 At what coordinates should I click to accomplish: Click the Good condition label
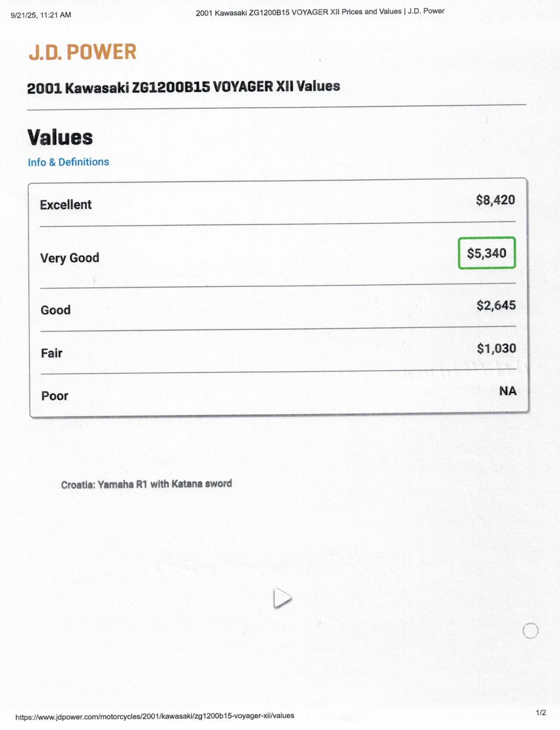coord(56,310)
